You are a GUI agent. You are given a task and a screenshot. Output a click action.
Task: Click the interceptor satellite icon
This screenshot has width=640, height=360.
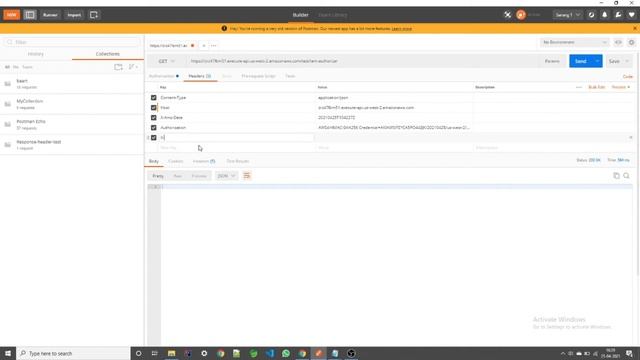507,15
